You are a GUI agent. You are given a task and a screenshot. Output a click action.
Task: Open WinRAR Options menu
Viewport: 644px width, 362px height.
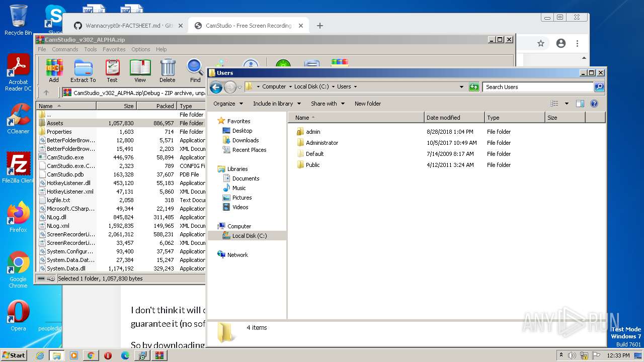click(141, 49)
